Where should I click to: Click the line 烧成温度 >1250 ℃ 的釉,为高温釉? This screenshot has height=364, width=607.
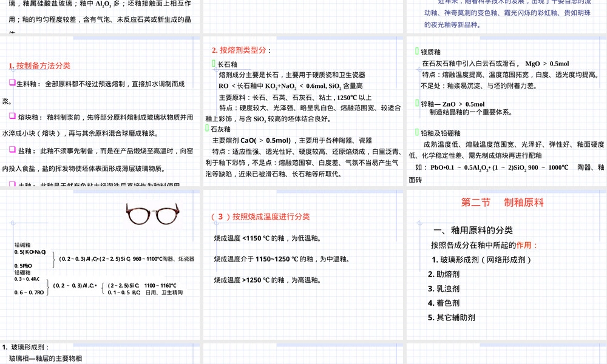268,280
